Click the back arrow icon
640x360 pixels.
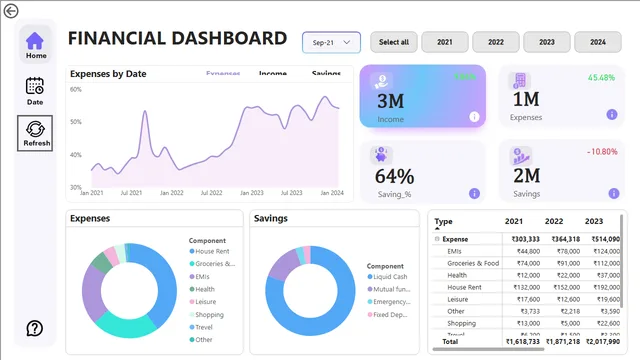pyautogui.click(x=11, y=11)
